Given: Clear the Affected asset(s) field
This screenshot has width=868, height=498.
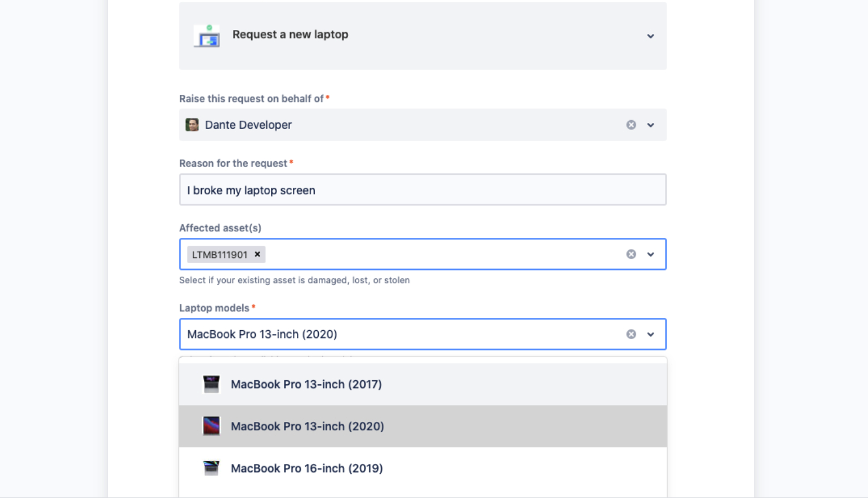Looking at the screenshot, I should click(x=631, y=254).
